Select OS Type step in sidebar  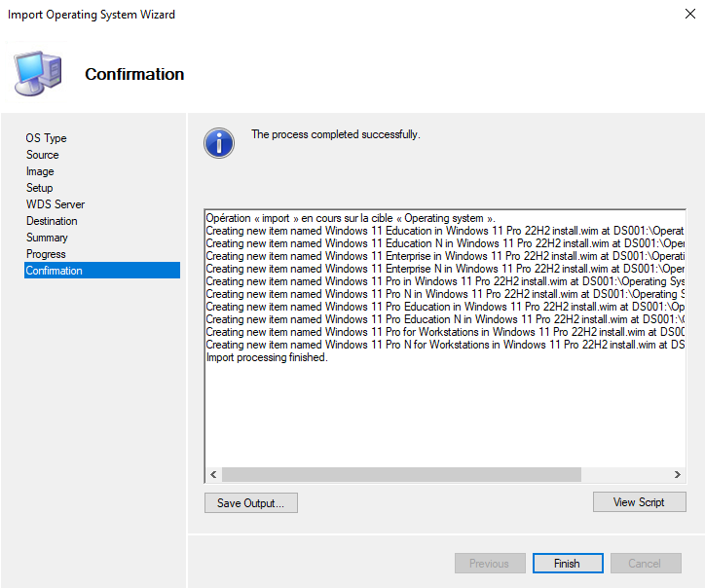click(x=46, y=138)
